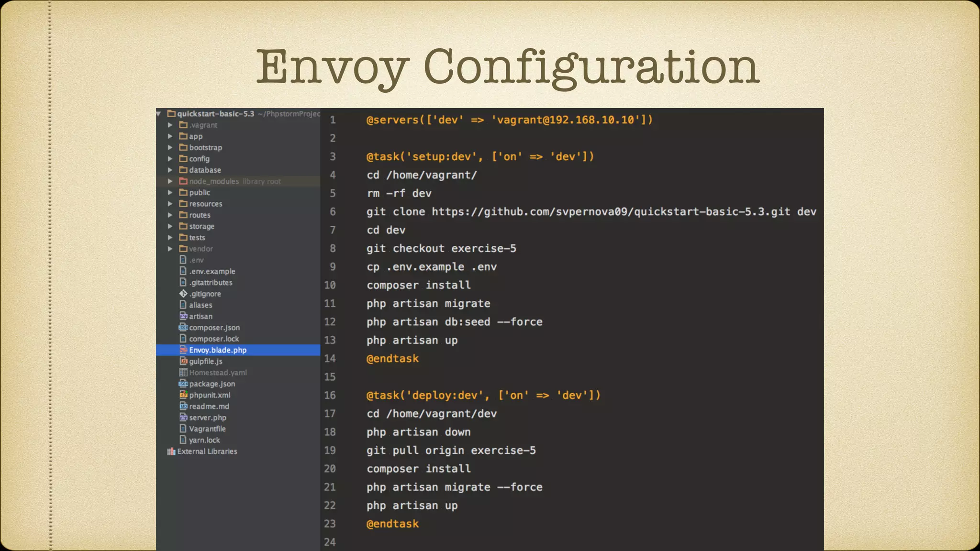The width and height of the screenshot is (980, 551).
Task: Click the public folder icon
Action: [x=183, y=192]
